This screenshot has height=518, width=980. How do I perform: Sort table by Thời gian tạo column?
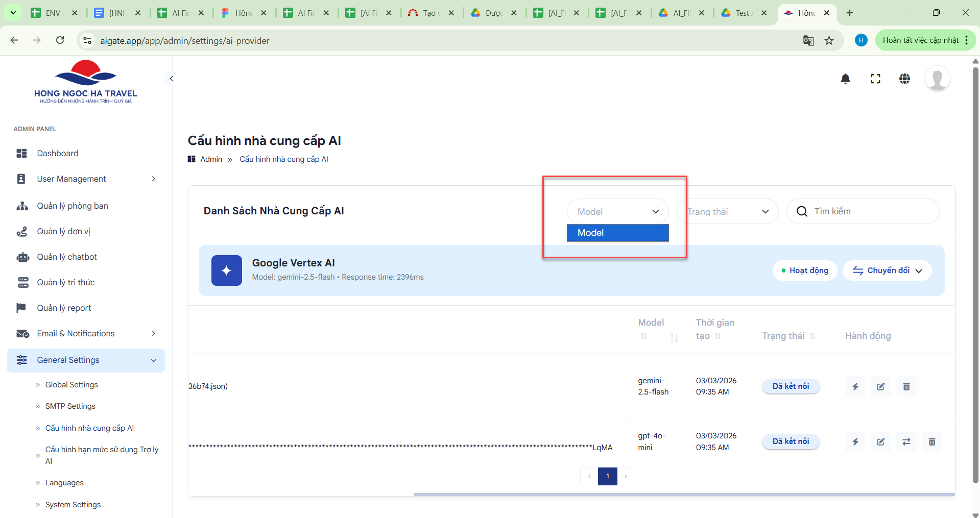pyautogui.click(x=718, y=336)
